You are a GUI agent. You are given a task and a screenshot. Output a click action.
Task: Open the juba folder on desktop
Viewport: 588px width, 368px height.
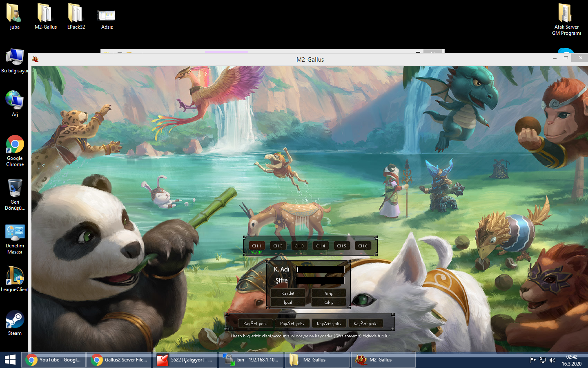[x=15, y=16]
